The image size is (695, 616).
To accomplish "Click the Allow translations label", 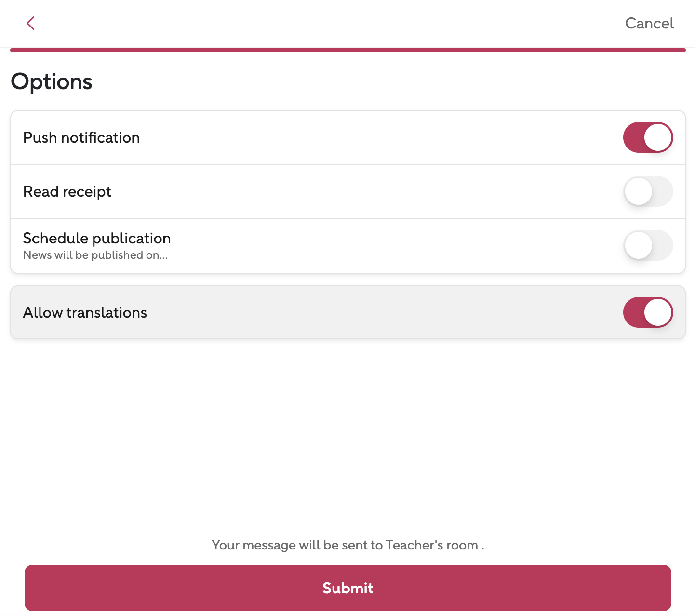I will coord(85,313).
